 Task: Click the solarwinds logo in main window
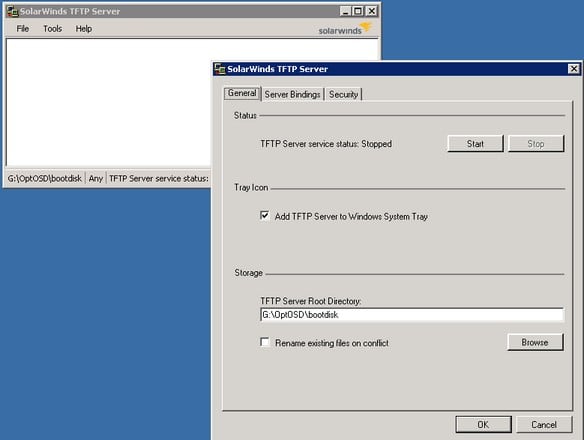[345, 29]
